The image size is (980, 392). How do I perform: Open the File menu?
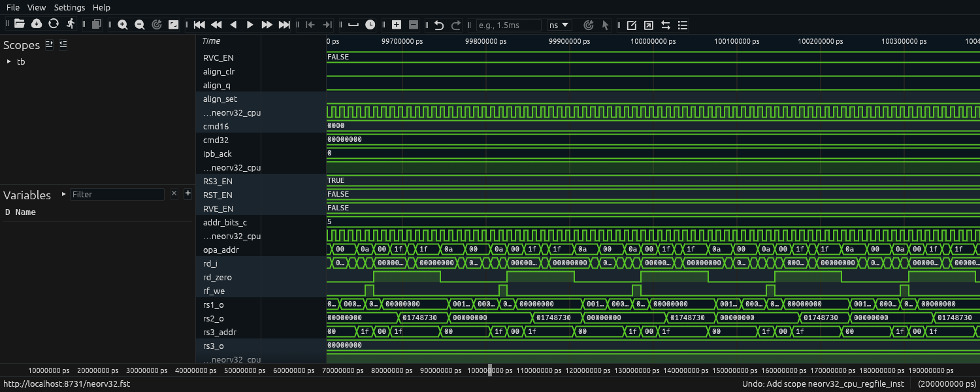click(13, 8)
